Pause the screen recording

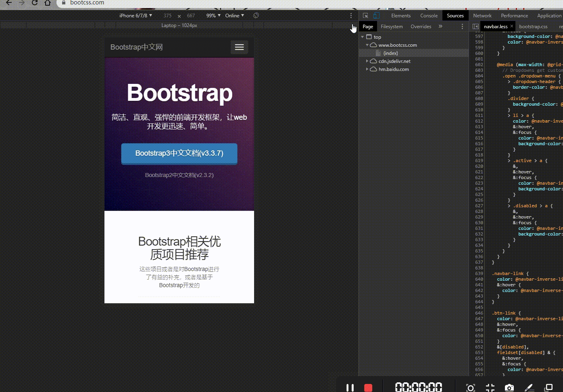click(350, 388)
